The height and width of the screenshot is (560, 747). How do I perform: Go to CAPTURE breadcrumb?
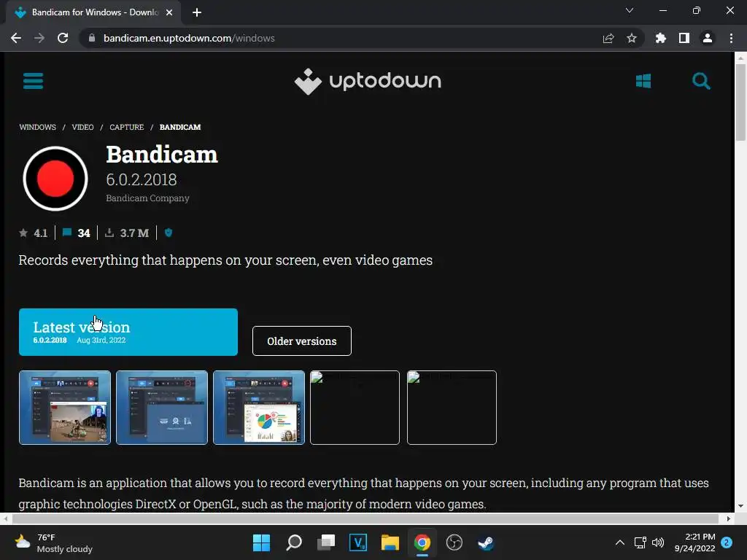point(127,127)
